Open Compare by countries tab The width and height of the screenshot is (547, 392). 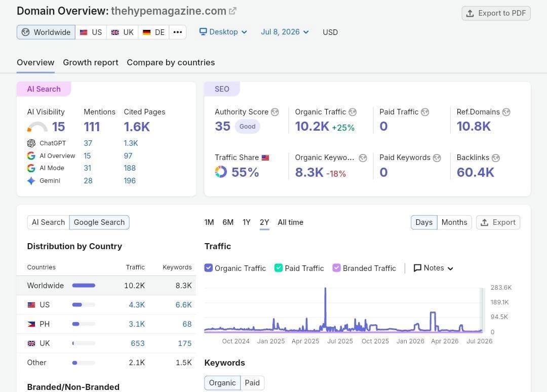coord(171,62)
